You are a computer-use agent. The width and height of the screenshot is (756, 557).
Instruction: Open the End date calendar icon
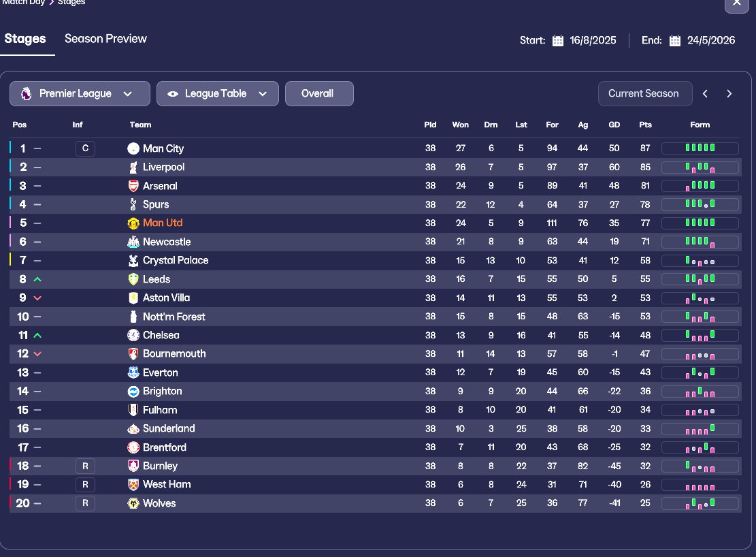675,40
